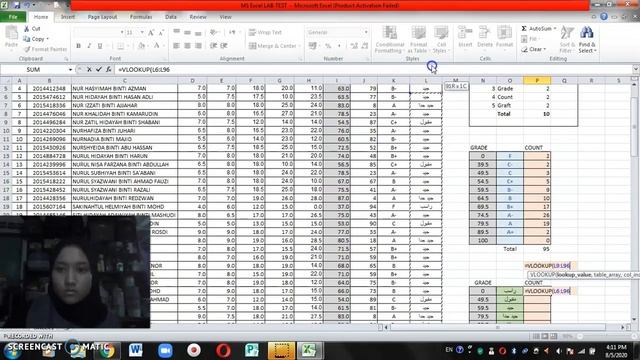Decrease font size with the small A icon
The image size is (640, 360).
(x=161, y=32)
